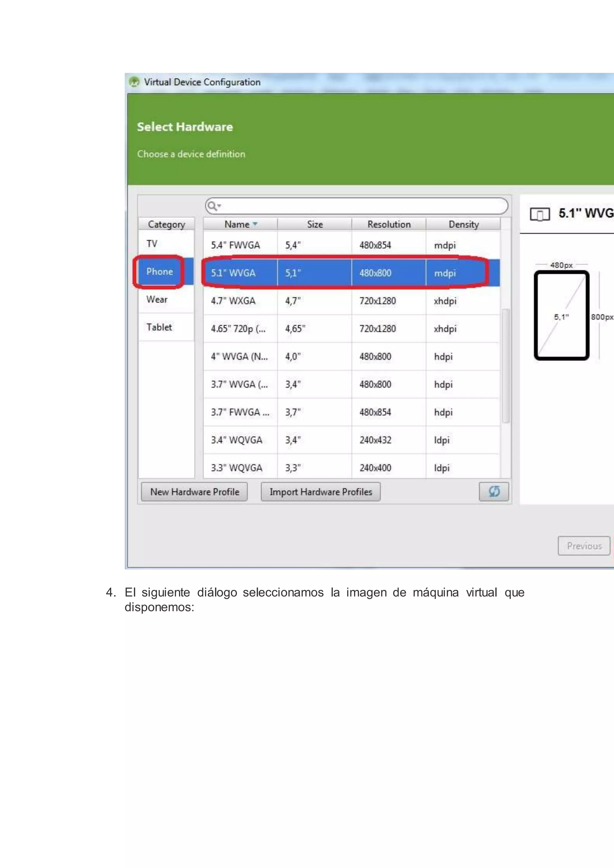614x868 pixels.
Task: Sort by Resolution column header
Action: pyautogui.click(x=389, y=224)
